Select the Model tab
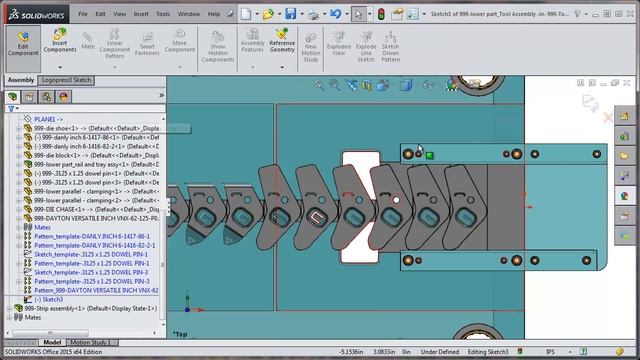 point(52,342)
